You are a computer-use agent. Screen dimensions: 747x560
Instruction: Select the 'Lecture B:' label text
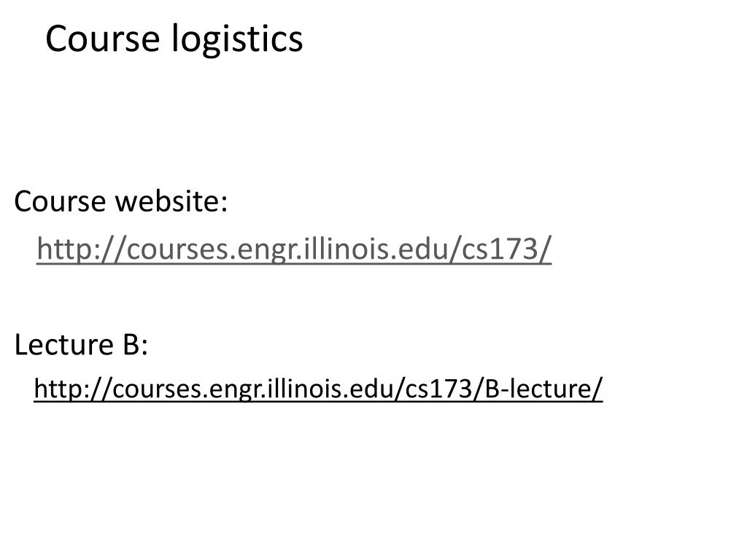point(81,344)
